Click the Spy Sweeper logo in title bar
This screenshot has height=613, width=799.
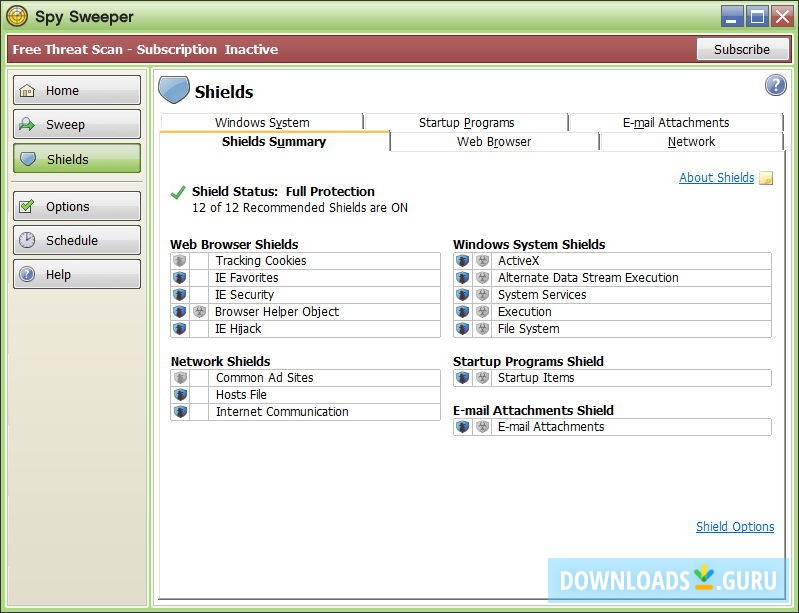click(x=17, y=16)
